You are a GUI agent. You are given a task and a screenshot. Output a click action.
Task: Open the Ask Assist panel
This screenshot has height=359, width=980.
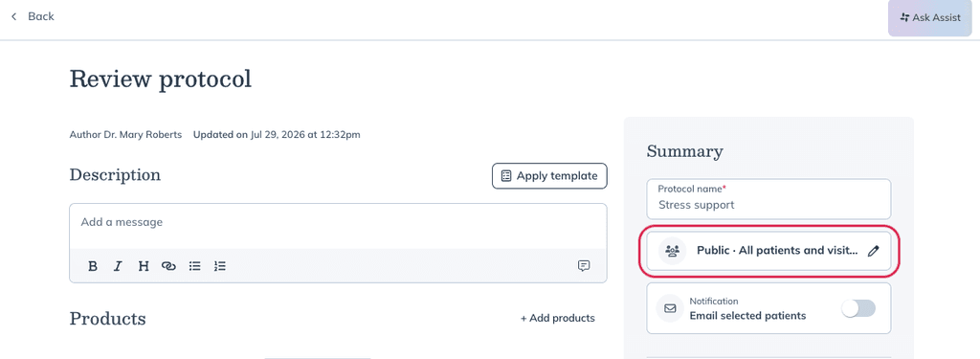930,17
